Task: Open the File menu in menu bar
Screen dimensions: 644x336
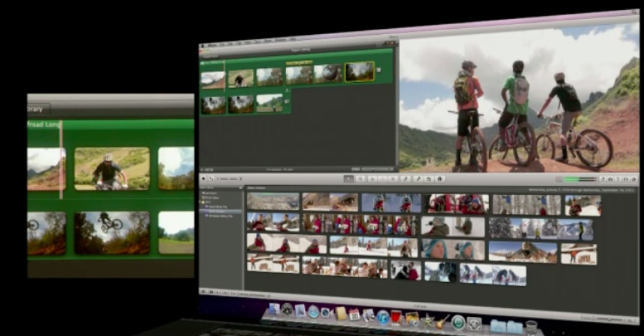Action: point(223,43)
